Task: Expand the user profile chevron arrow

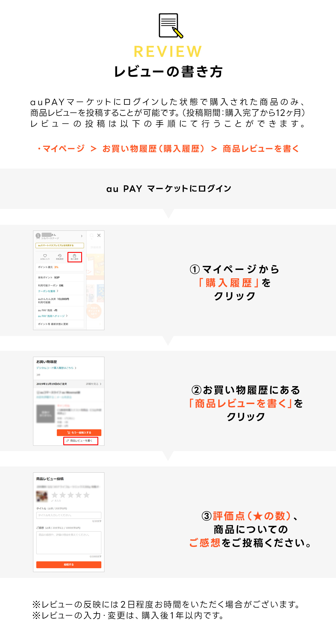Action: tap(81, 236)
